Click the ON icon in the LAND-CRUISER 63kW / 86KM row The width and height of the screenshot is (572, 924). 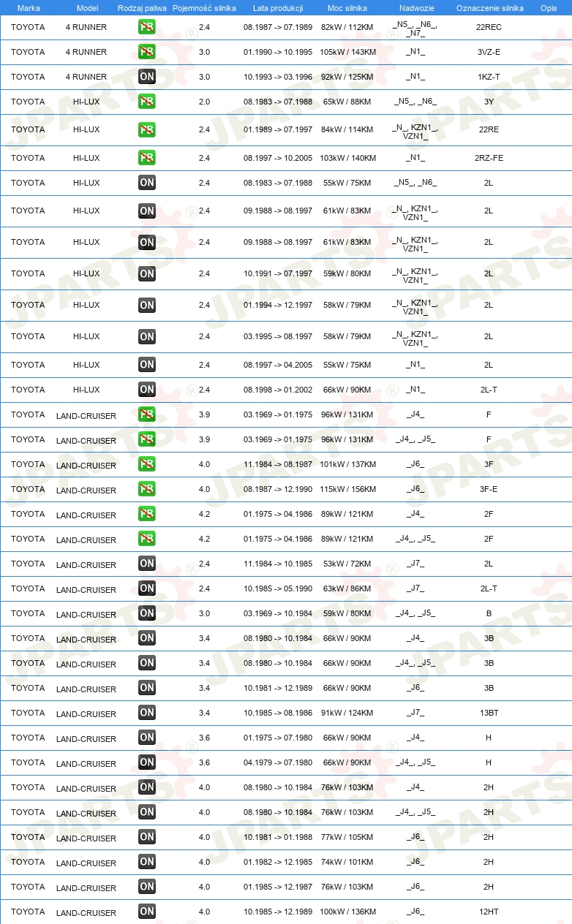click(x=146, y=588)
